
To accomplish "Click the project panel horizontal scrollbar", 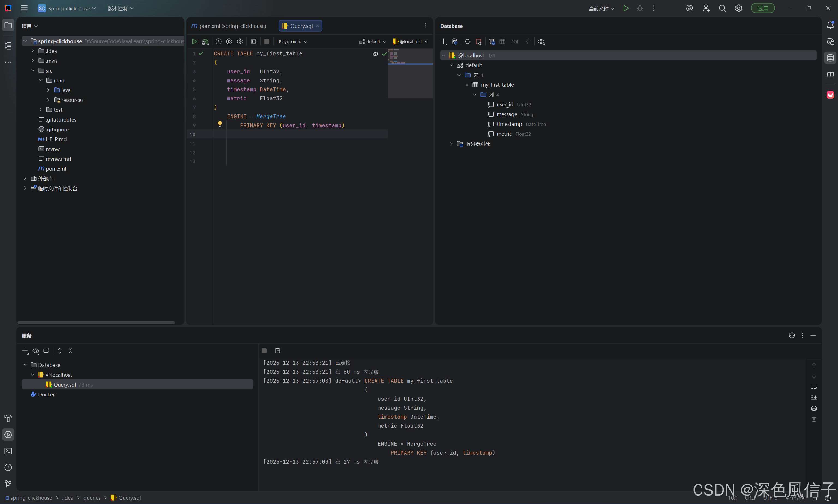I will coord(96,322).
